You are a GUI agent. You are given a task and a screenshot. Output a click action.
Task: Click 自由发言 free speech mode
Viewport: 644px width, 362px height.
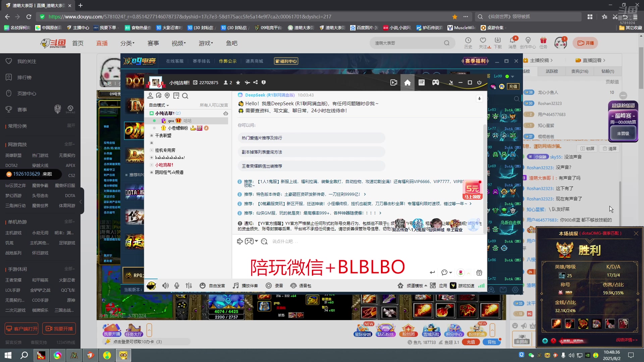coord(212,286)
